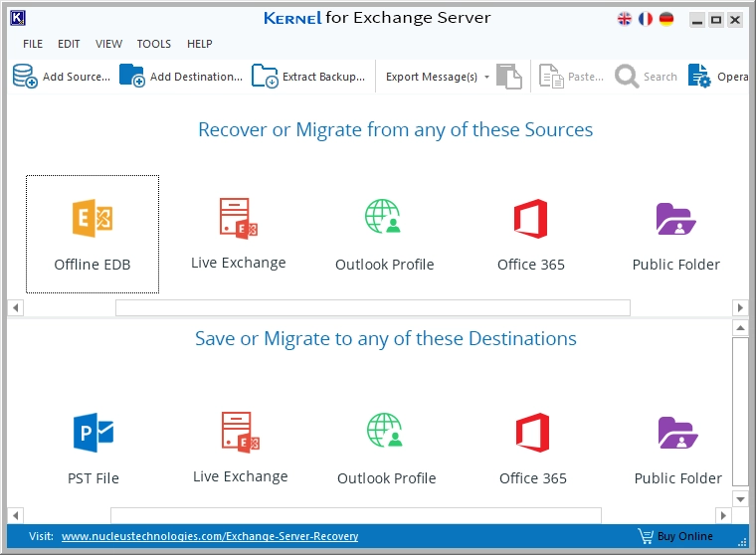Click the Add Source... button label
Image resolution: width=756 pixels, height=555 pixels.
(77, 77)
